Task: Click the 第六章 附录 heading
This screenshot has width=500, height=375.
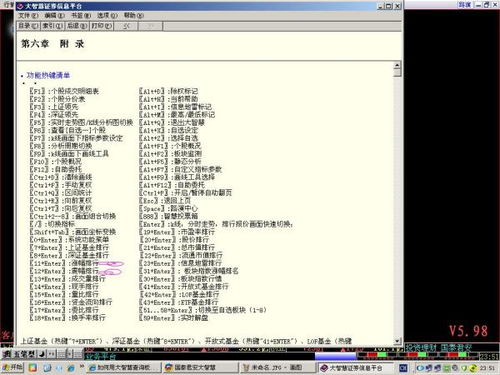Action: coord(52,44)
